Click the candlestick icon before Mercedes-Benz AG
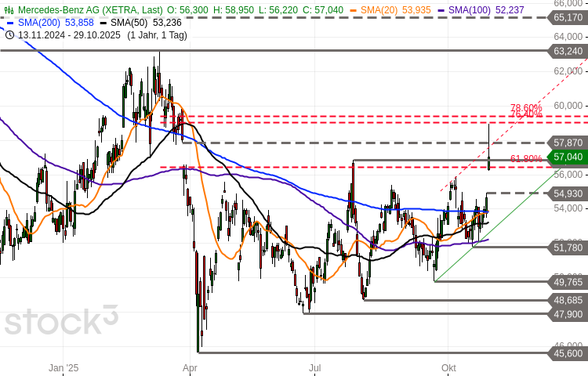Image resolution: width=588 pixels, height=376 pixels. [9, 9]
